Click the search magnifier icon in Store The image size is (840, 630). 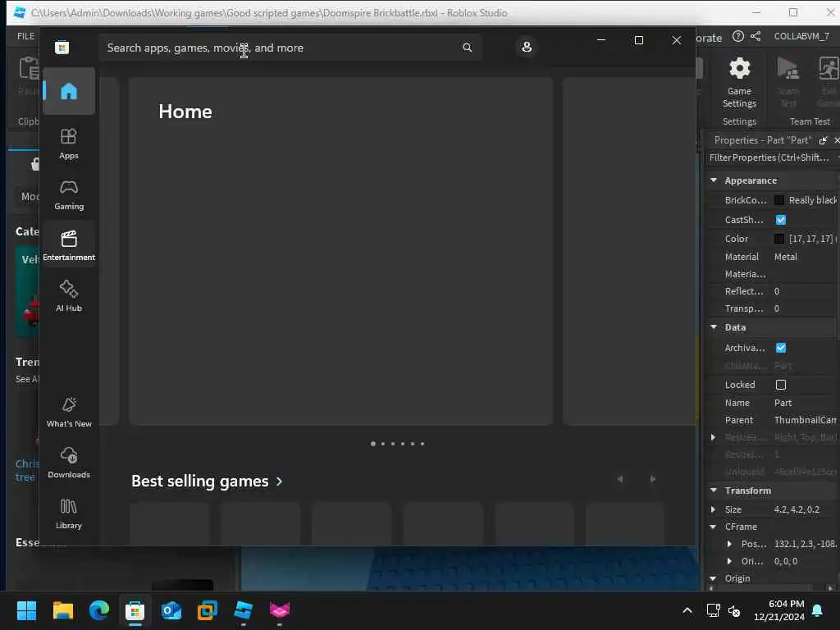click(x=467, y=48)
